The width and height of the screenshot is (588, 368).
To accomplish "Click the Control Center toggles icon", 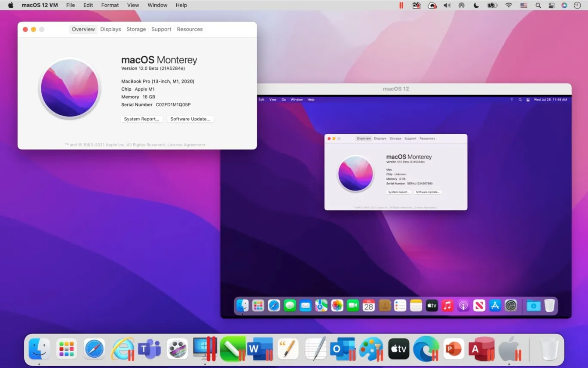I will tap(551, 5).
